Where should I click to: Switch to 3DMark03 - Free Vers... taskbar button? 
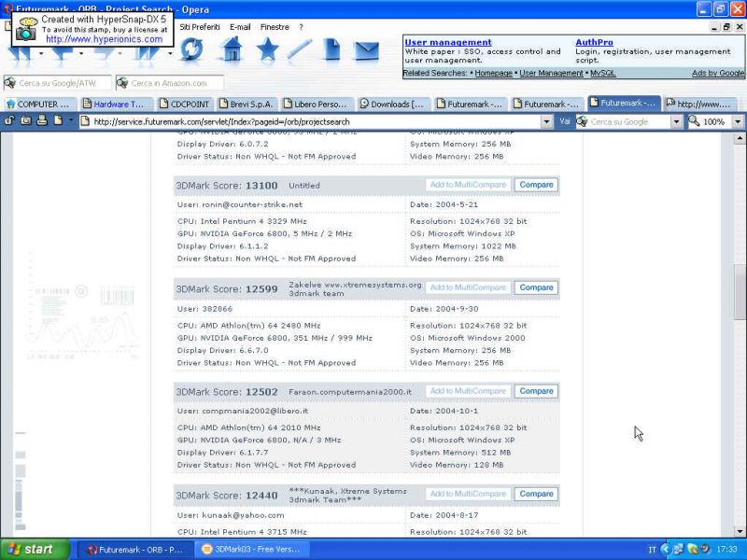pos(252,550)
